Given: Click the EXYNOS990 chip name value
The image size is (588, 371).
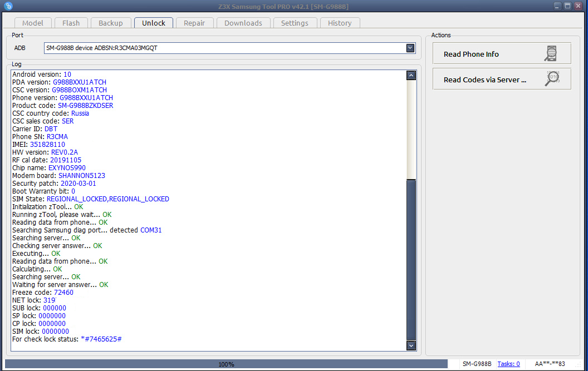Looking at the screenshot, I should click(x=67, y=168).
